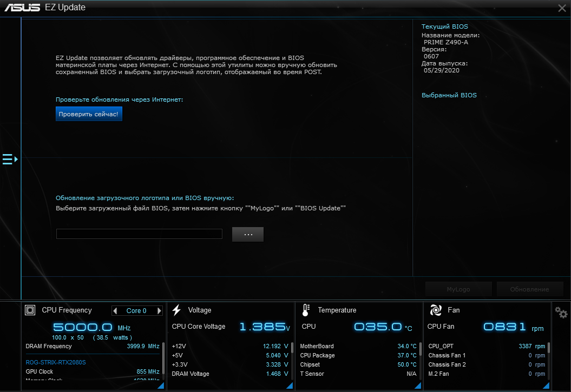The width and height of the screenshot is (571, 392).
Task: Click the CPU Frequency panel scrollbar
Action: click(x=163, y=358)
